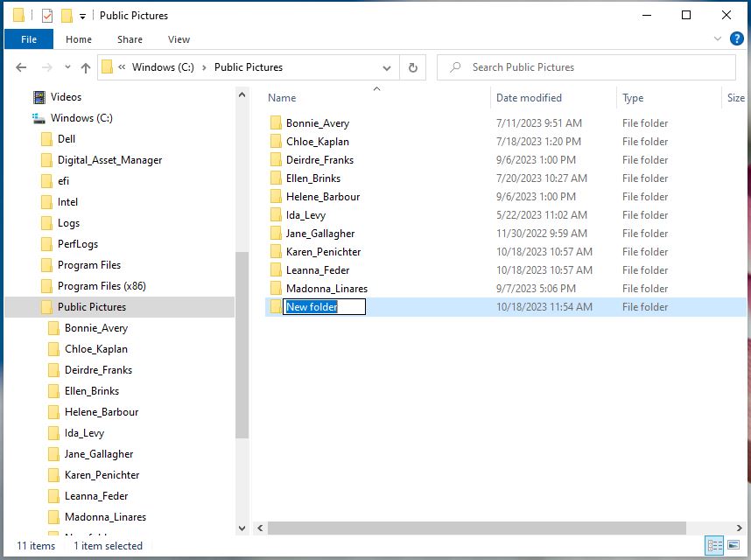Go back with the Back arrow
Image resolution: width=751 pixels, height=560 pixels.
click(x=21, y=67)
